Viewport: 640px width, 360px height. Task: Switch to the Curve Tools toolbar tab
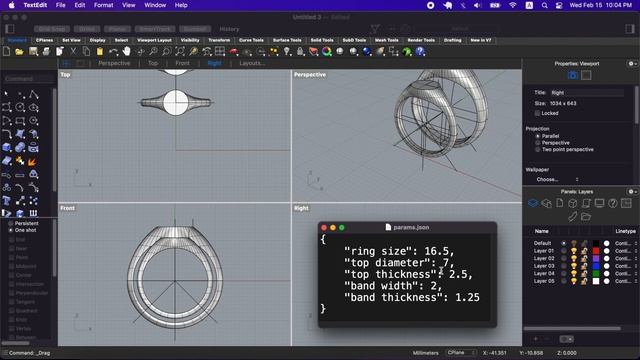(251, 40)
